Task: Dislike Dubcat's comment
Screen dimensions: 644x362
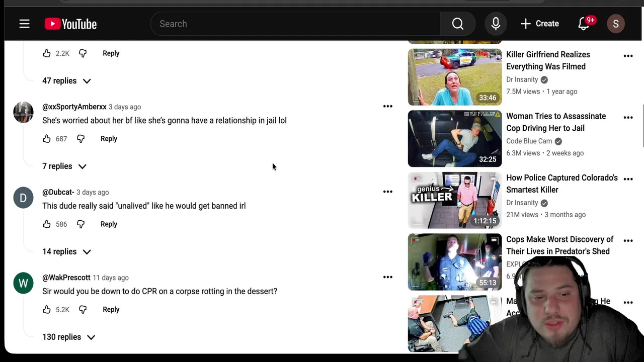Action: click(81, 224)
